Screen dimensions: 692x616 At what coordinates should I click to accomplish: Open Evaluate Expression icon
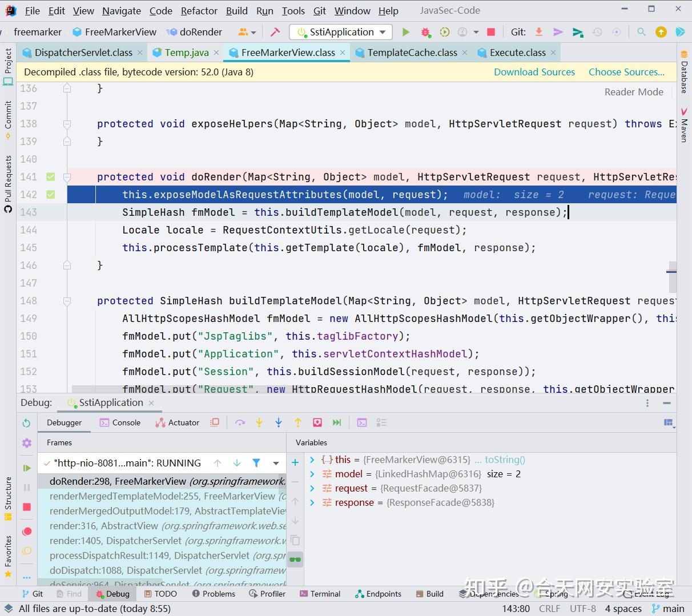pos(362,422)
